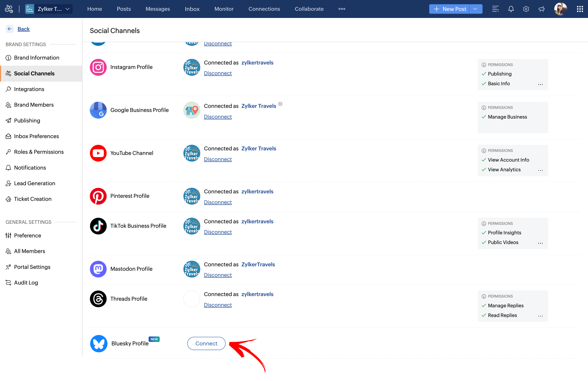
Task: Click the Threads Profile icon
Action: click(98, 299)
